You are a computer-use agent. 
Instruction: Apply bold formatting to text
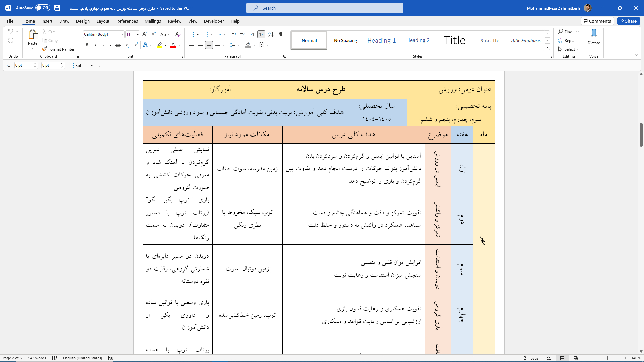[x=87, y=45]
